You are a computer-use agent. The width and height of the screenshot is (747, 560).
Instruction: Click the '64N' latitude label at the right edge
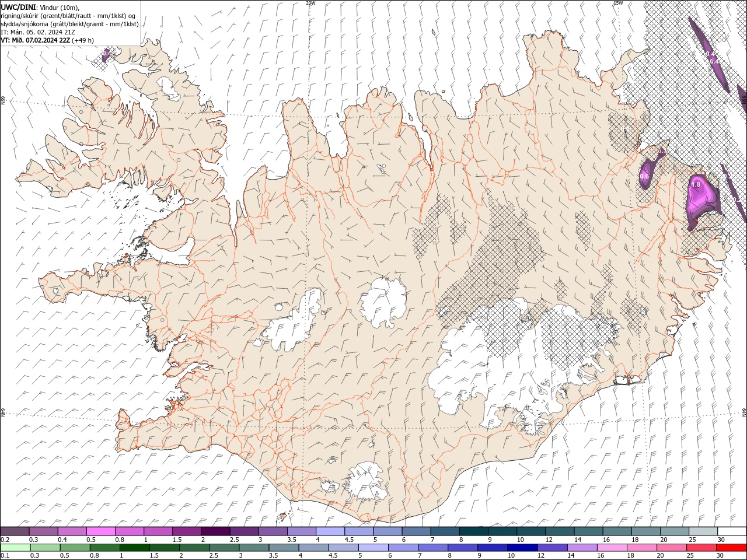(x=745, y=412)
